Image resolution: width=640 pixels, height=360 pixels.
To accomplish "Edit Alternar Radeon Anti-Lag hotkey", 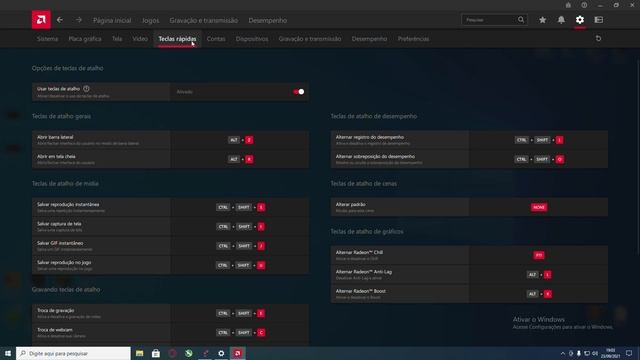I will point(539,275).
